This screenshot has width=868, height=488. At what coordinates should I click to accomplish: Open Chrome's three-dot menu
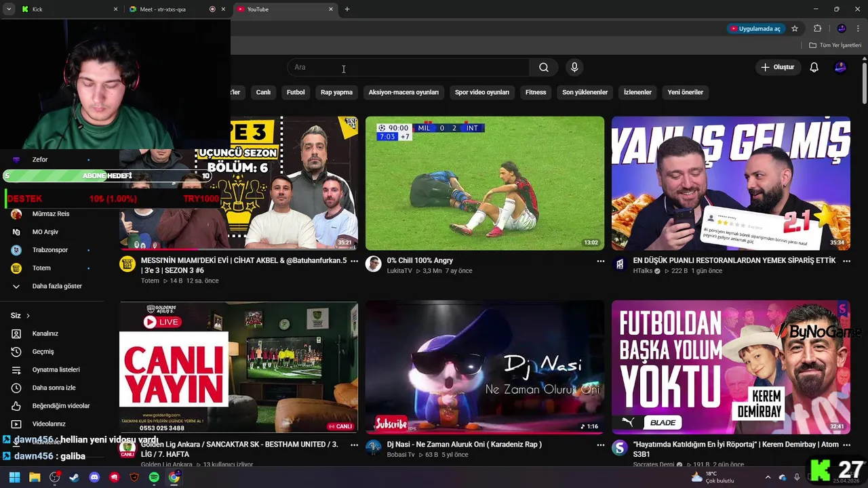[858, 28]
